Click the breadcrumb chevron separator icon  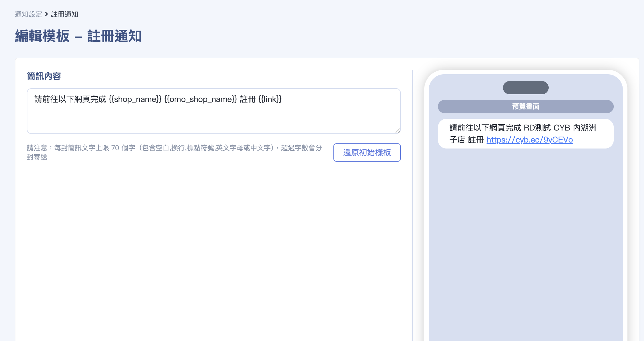coord(46,14)
